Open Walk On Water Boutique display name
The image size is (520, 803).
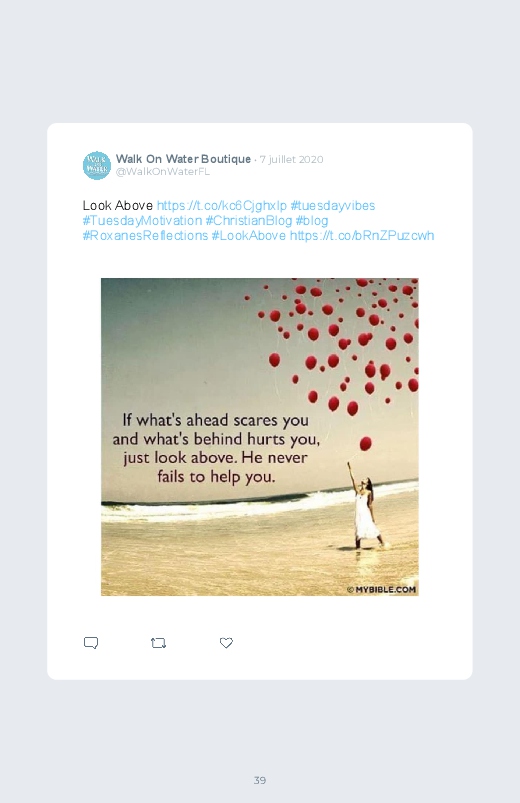point(183,159)
